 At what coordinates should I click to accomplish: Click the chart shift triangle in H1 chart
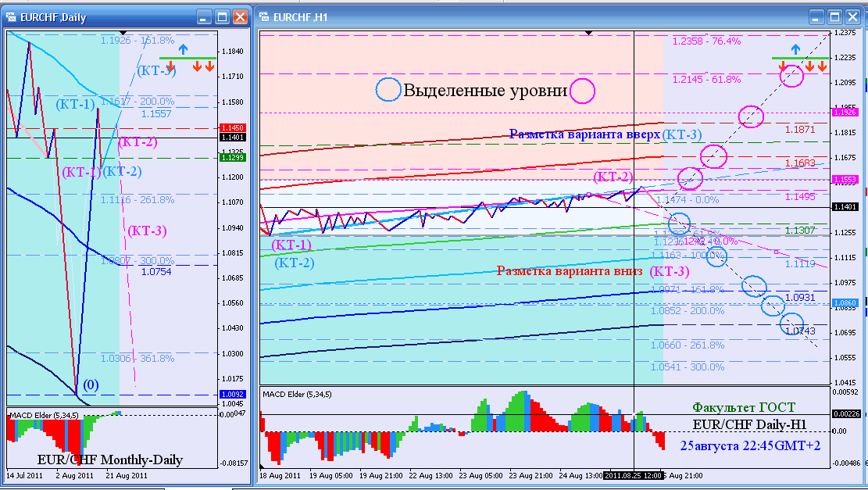(x=588, y=34)
